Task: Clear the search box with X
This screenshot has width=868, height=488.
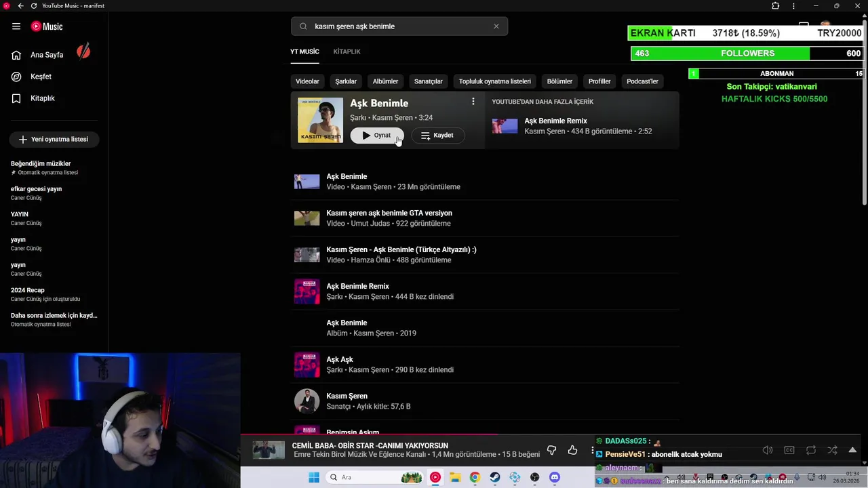Action: tap(496, 26)
